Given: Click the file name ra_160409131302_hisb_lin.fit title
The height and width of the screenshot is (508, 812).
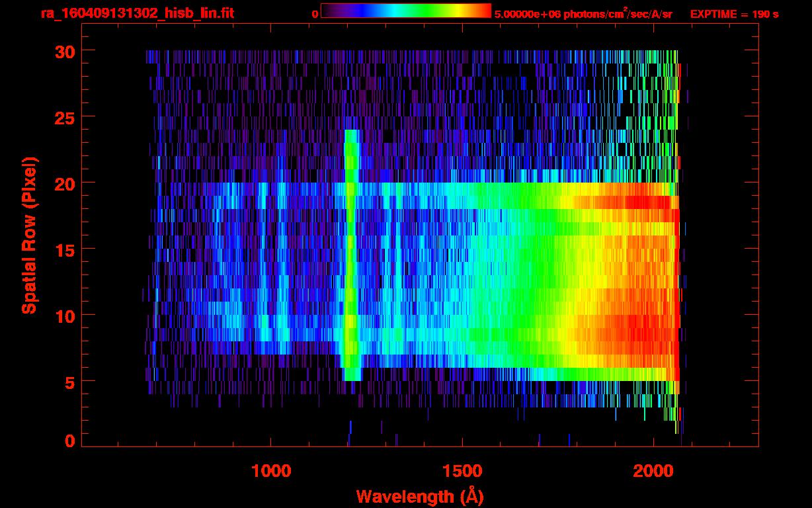Looking at the screenshot, I should tap(136, 13).
